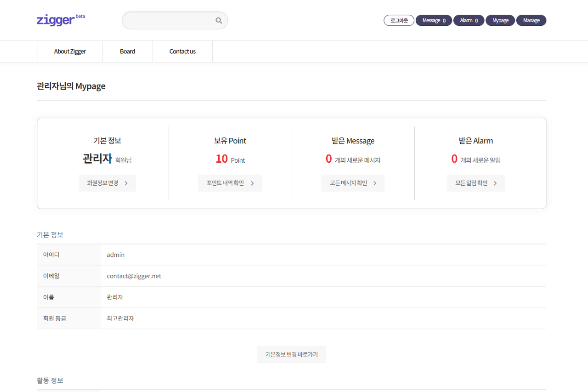Click the 개의 새로운 메시지 text
Screen dimensions: 588x392
(x=357, y=160)
